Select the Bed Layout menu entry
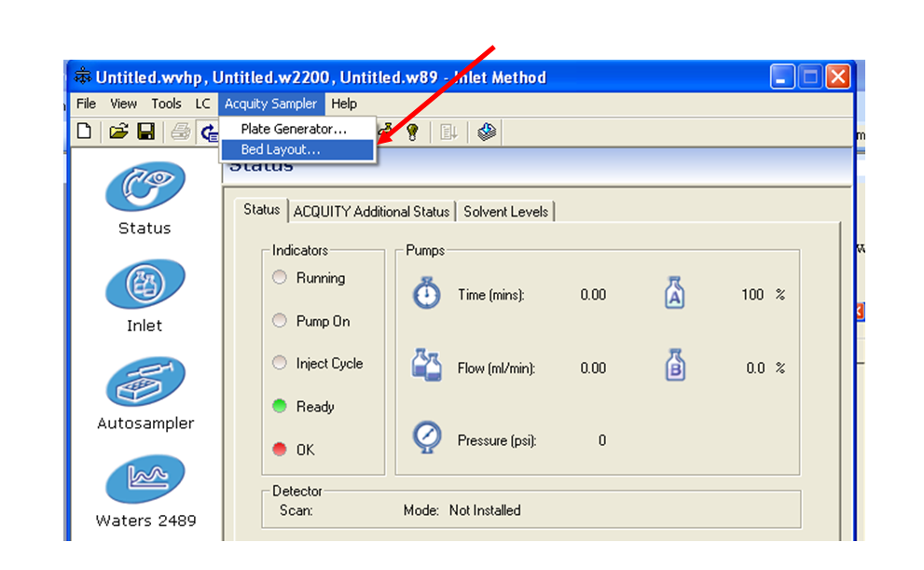Screen dimensions: 924x570 tap(297, 149)
